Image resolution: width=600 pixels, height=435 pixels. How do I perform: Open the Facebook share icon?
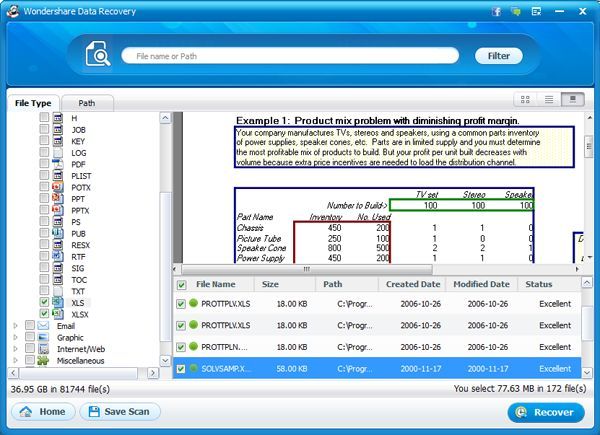click(496, 11)
